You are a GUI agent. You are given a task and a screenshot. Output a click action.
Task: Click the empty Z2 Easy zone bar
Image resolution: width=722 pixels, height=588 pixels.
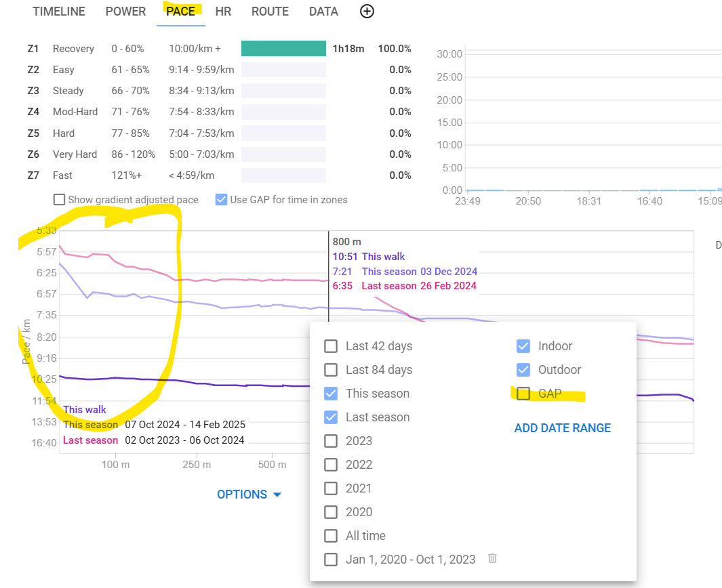(x=283, y=70)
